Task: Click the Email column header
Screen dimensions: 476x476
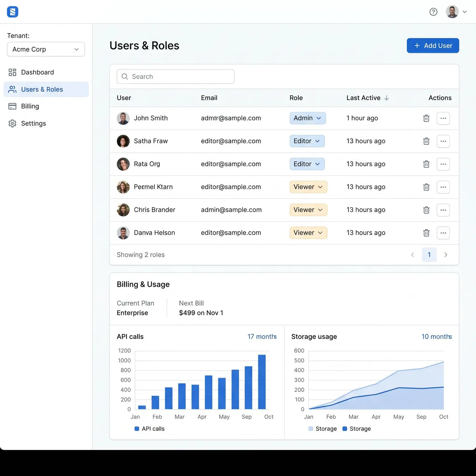Action: (x=209, y=98)
